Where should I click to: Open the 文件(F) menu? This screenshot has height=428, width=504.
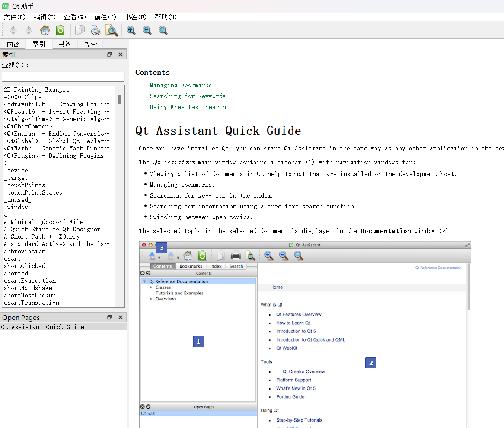point(14,17)
